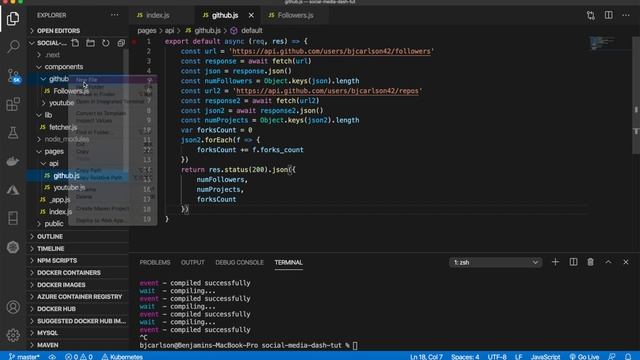This screenshot has height=360, width=640.
Task: Click the code minimap preview
Action: pyautogui.click(x=602, y=43)
